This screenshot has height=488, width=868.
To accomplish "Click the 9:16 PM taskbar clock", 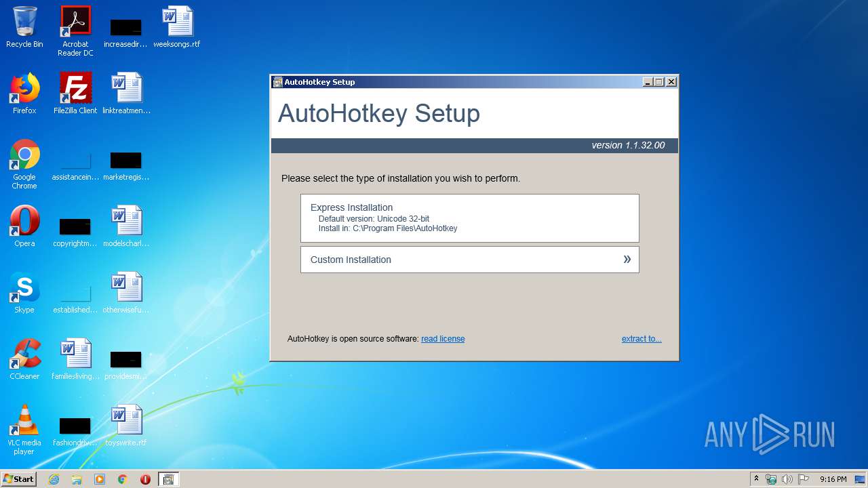I will point(833,479).
